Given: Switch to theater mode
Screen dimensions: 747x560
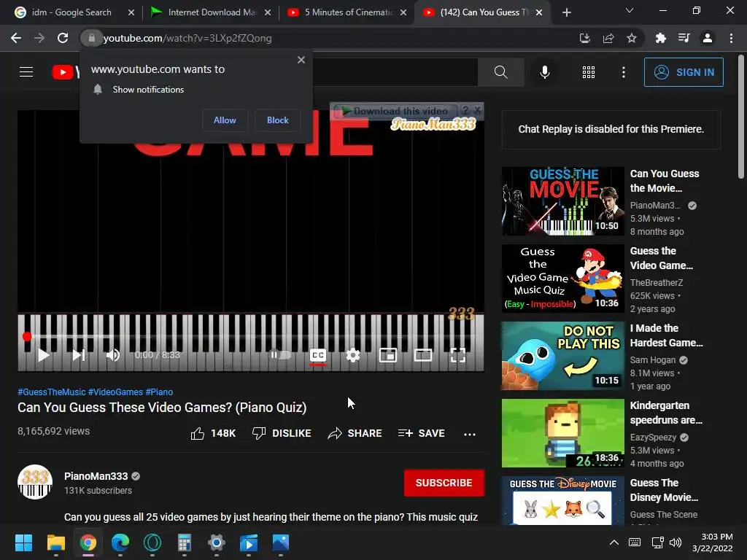Looking at the screenshot, I should pos(423,355).
